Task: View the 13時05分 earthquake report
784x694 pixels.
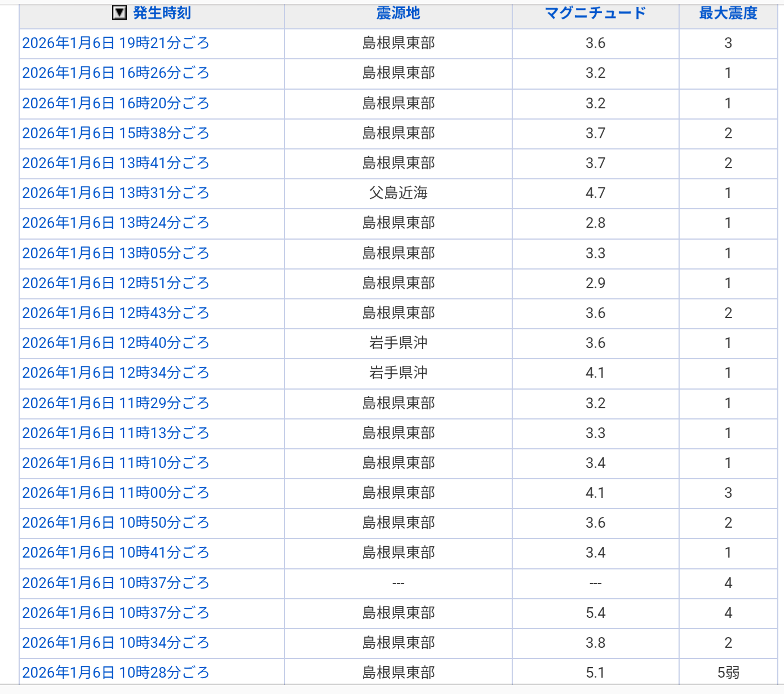Action: 116,253
